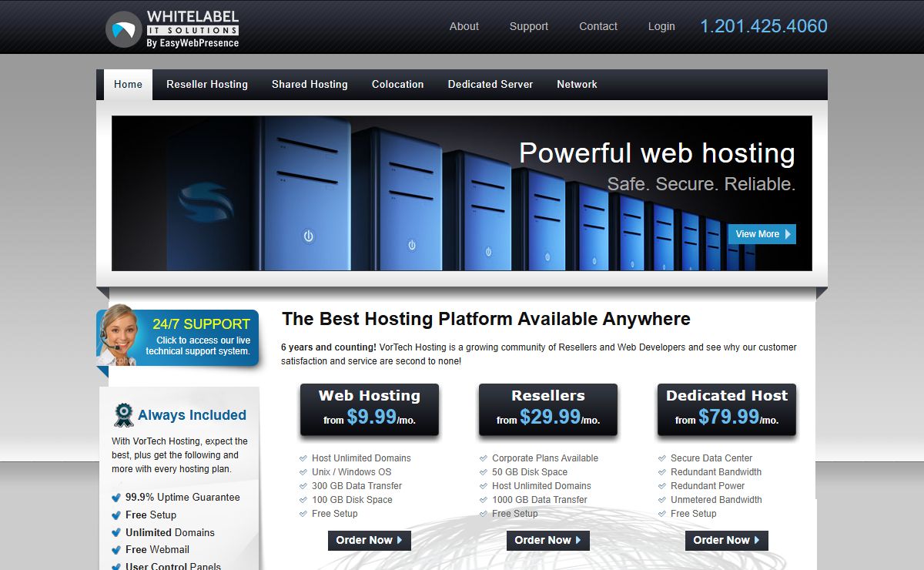Click the Corporate Plans Available checkmark icon
The height and width of the screenshot is (570, 924).
tap(484, 458)
